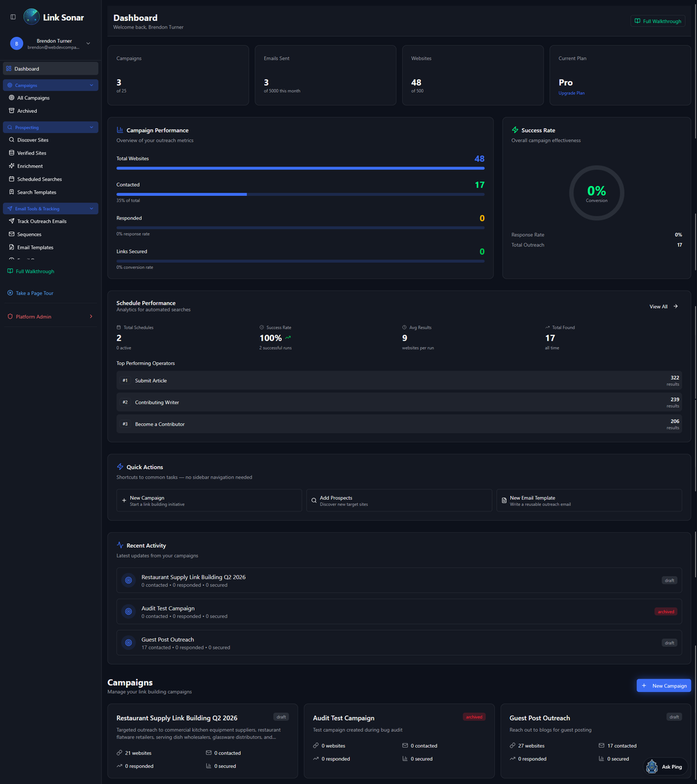
Task: Click the Campaigns stat card
Action: [x=178, y=75]
